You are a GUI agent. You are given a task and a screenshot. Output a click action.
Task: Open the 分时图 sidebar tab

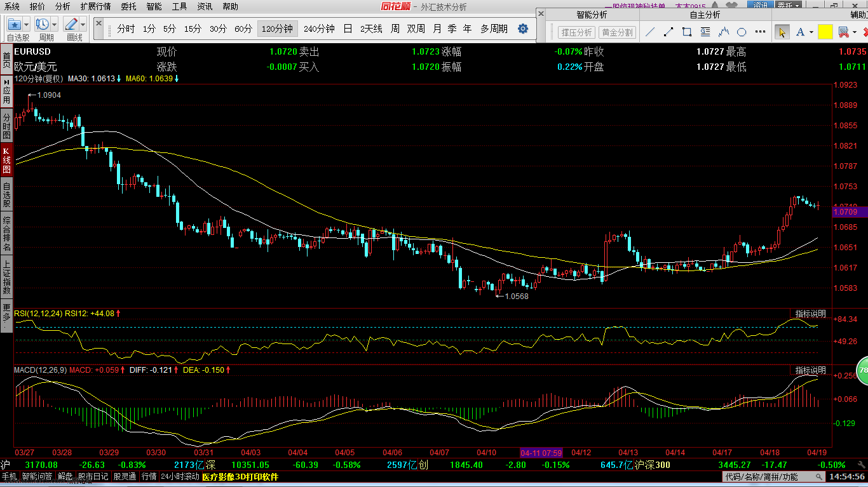(6, 126)
